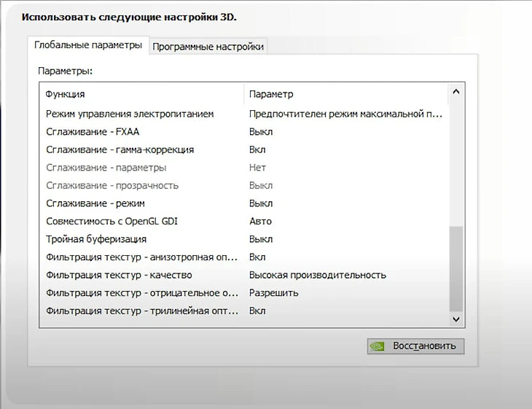Click the Разрешить value for negative LOD

click(x=273, y=293)
